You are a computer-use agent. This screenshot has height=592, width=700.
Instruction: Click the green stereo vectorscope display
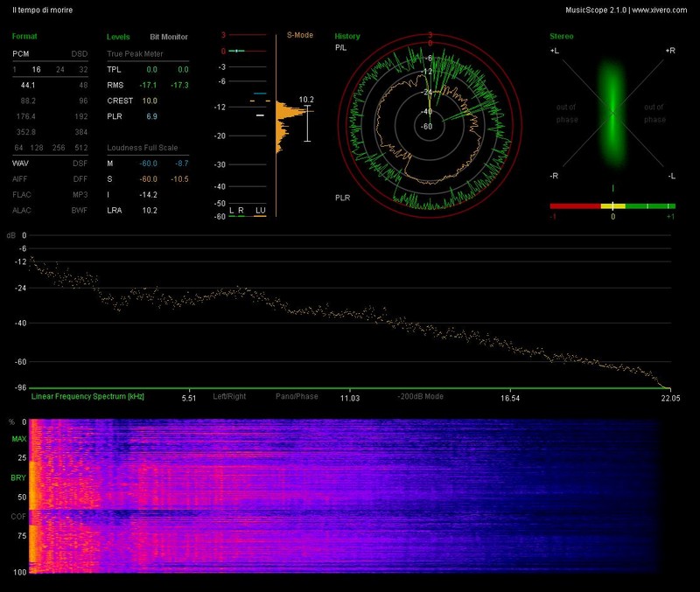[612, 114]
